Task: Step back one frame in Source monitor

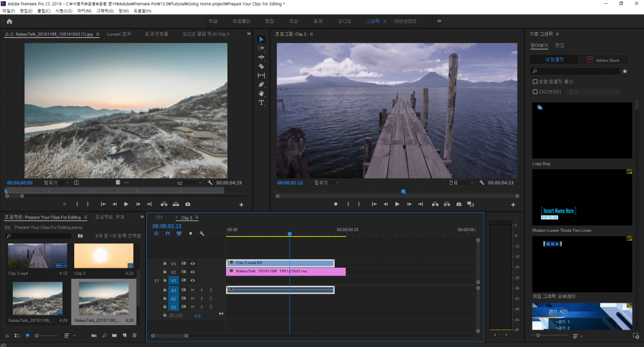Action: click(115, 204)
